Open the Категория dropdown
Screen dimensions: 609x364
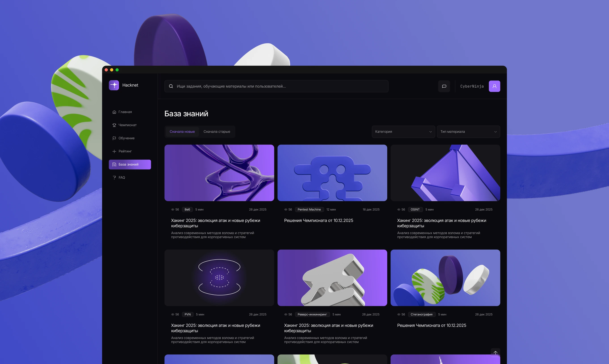coord(403,132)
